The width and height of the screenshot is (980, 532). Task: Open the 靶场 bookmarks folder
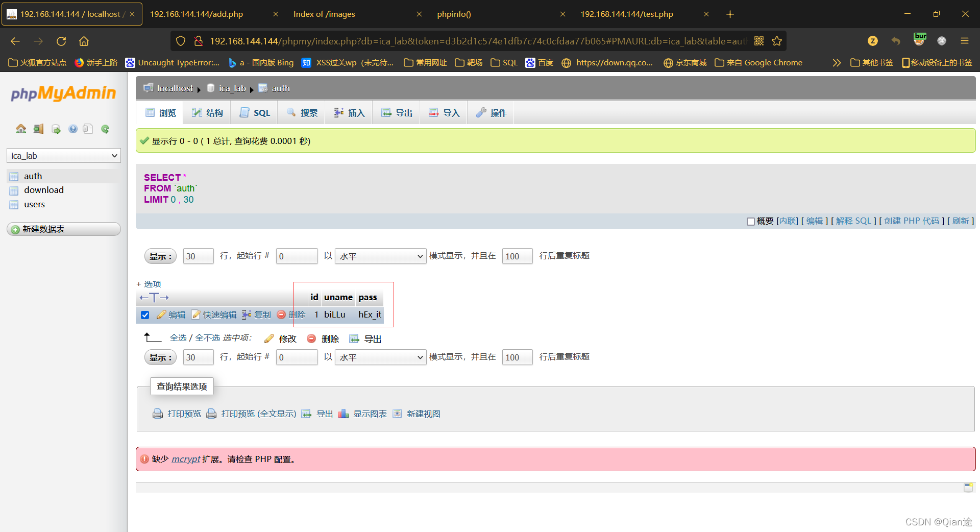(x=469, y=63)
